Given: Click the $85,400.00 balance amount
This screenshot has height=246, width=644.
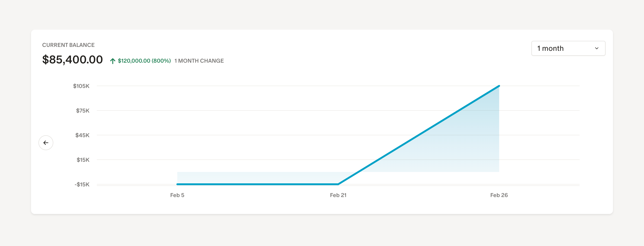Looking at the screenshot, I should coord(73,60).
